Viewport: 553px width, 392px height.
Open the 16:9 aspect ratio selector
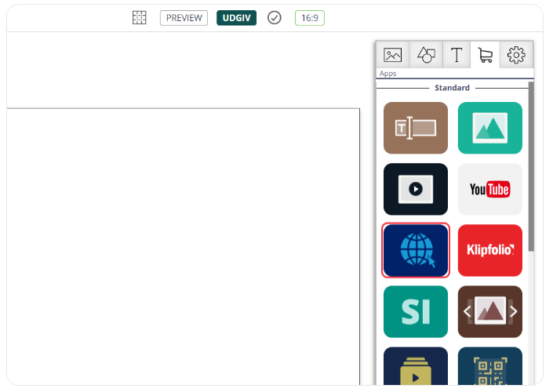pos(310,18)
